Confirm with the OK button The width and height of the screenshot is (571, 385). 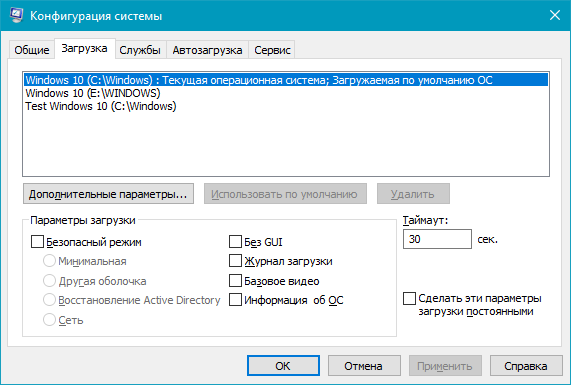(283, 366)
